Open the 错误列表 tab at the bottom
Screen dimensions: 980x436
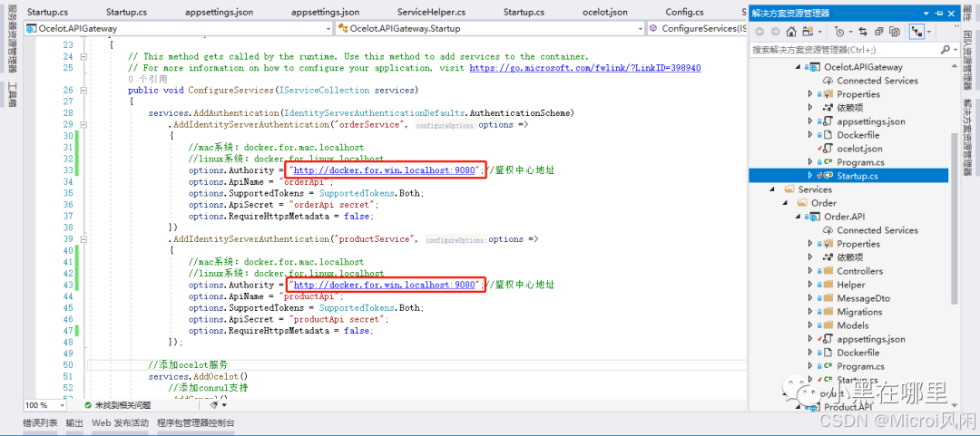41,423
